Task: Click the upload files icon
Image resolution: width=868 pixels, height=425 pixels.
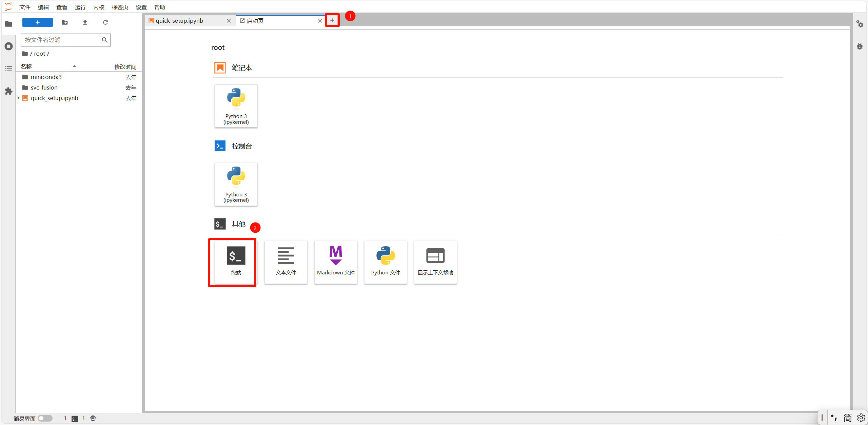Action: pos(85,22)
